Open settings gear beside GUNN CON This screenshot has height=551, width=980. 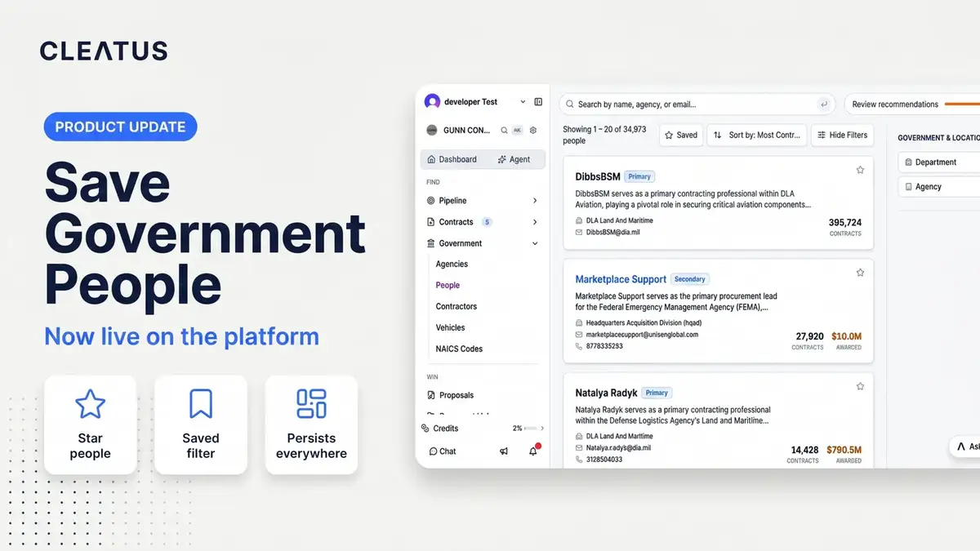533,130
